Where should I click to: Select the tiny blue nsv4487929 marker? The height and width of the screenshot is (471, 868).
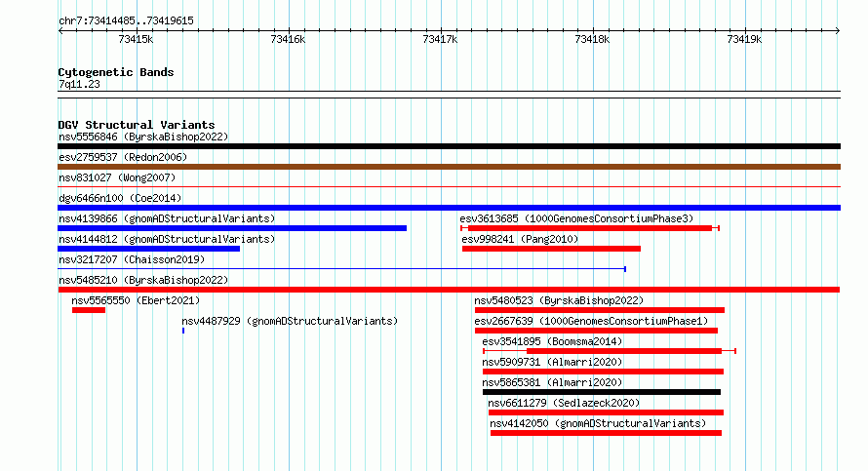183,331
